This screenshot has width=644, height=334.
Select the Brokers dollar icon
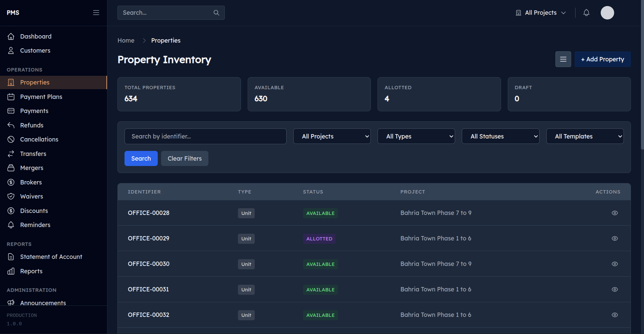pyautogui.click(x=11, y=182)
